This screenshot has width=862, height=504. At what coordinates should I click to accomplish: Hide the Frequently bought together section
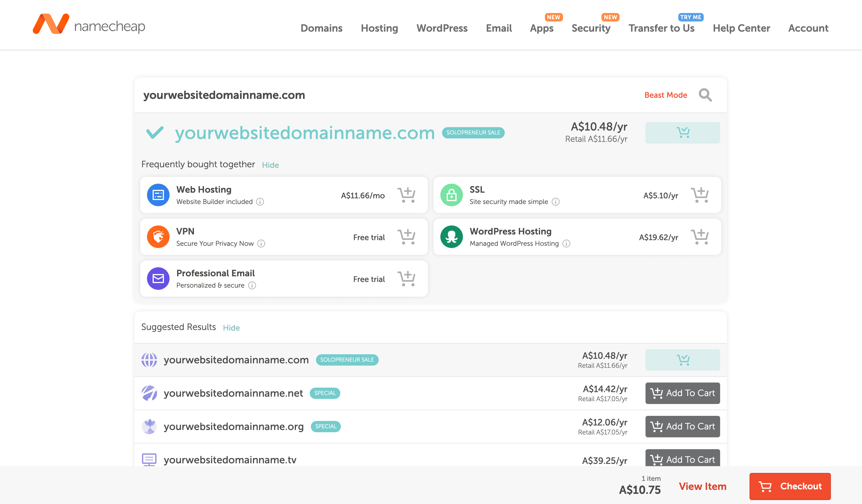pyautogui.click(x=270, y=165)
